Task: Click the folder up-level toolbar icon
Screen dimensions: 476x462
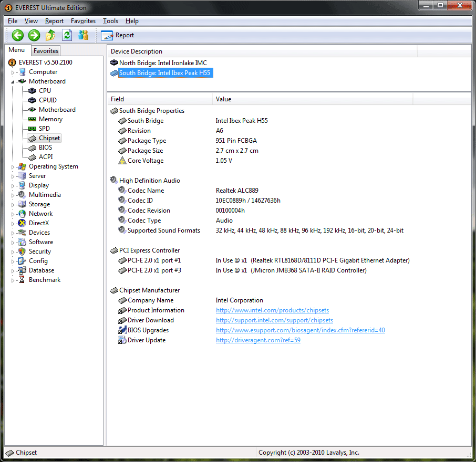Action: (x=50, y=35)
